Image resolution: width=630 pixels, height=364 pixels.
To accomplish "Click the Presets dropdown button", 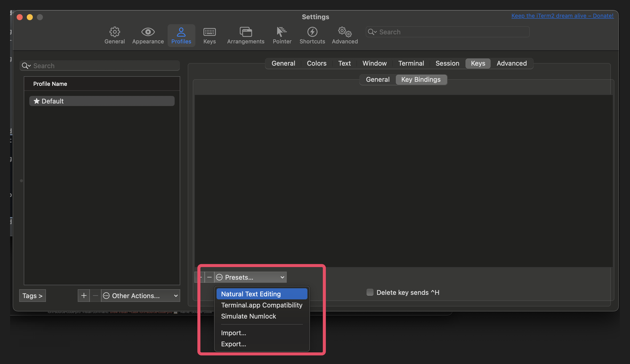I will coord(250,277).
